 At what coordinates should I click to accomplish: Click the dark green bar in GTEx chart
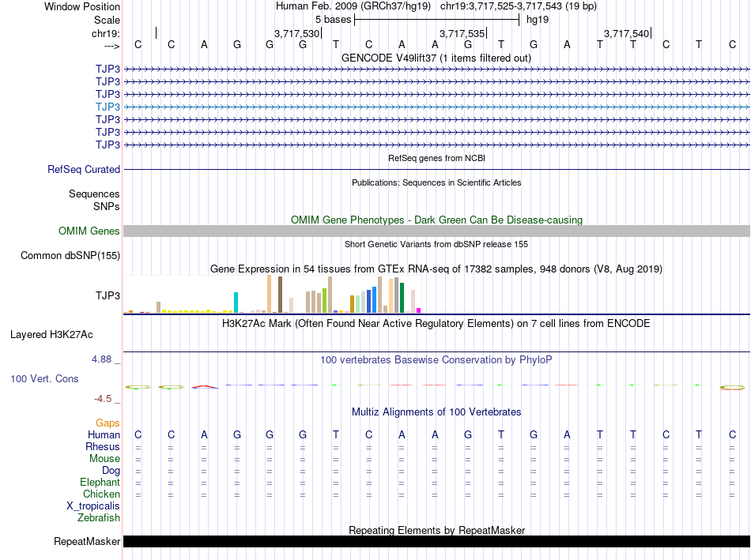point(402,298)
